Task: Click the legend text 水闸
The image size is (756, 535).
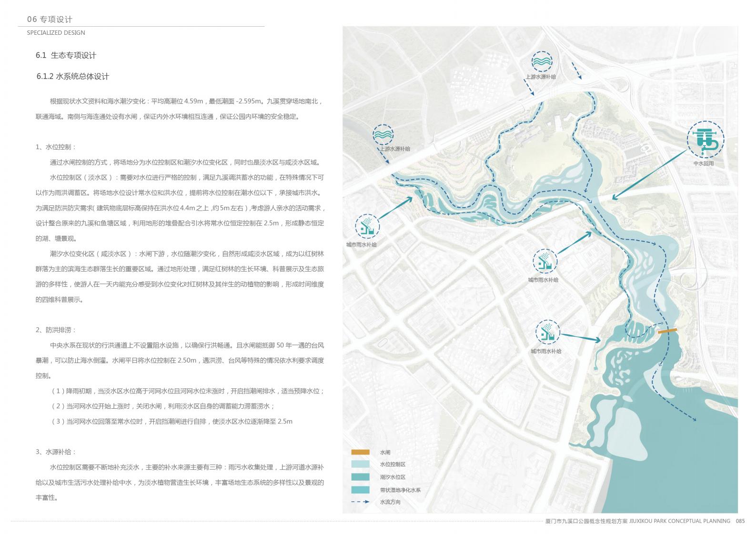Action: tap(385, 453)
